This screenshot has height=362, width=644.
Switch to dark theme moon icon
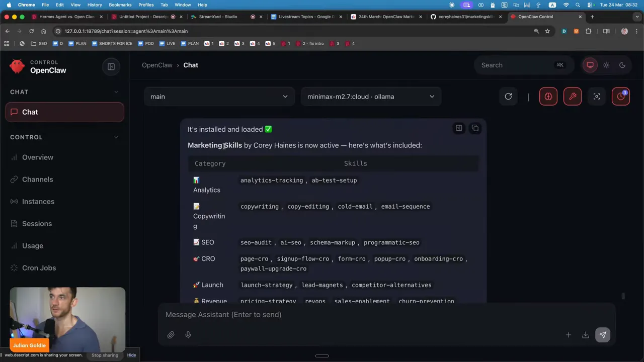pyautogui.click(x=622, y=65)
